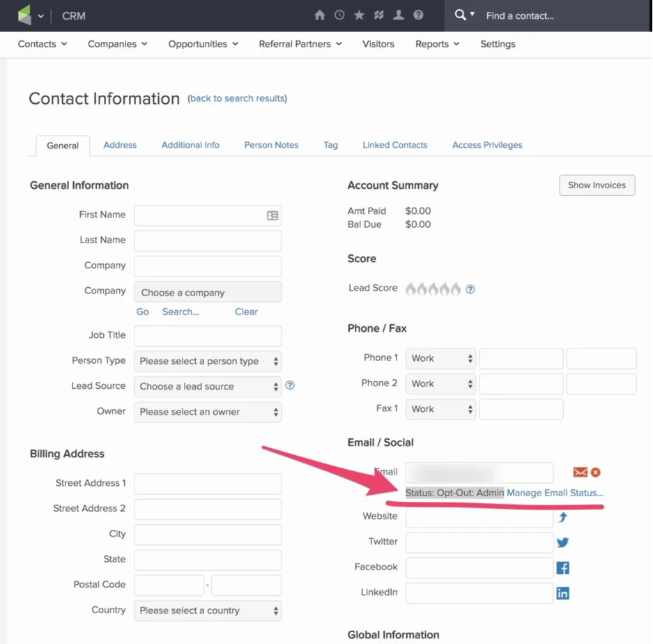The image size is (653, 644).
Task: Open the Phone 2 type dropdown
Action: click(440, 383)
